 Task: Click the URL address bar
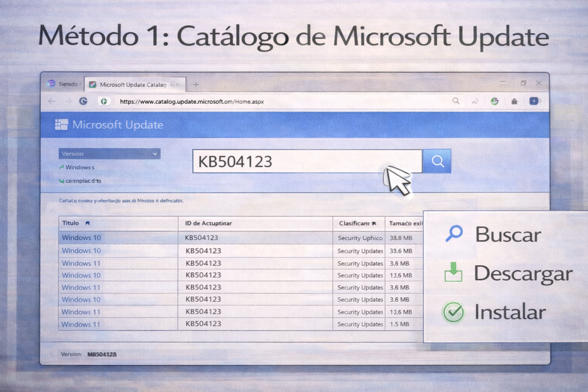276,101
